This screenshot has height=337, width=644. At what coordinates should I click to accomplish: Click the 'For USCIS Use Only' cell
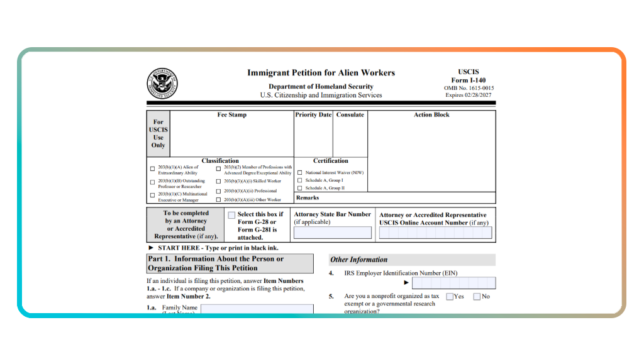point(158,134)
